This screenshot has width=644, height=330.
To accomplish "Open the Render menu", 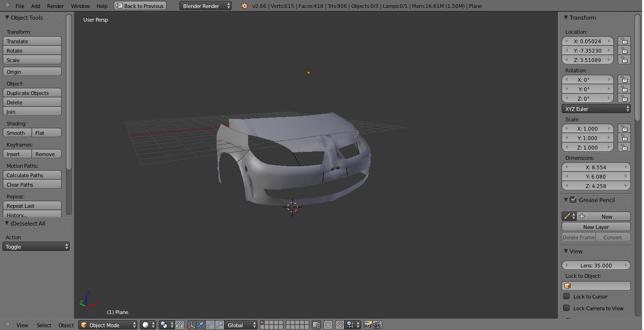I will [55, 6].
